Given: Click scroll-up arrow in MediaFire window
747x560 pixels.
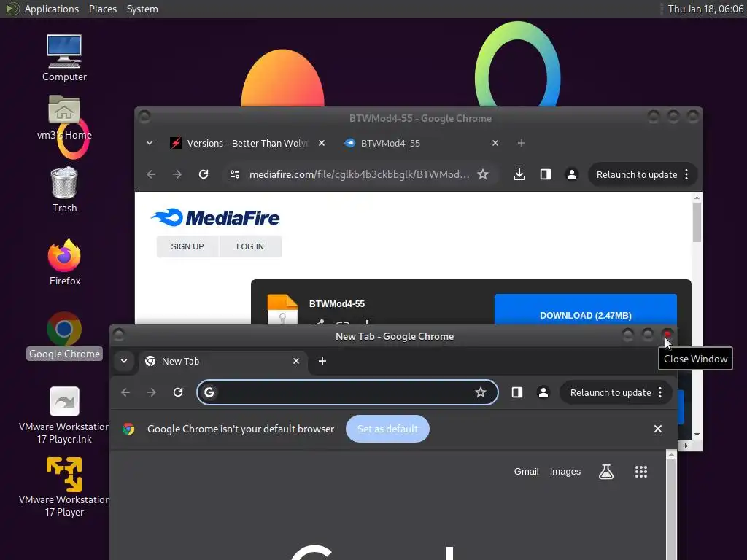Looking at the screenshot, I should point(697,197).
